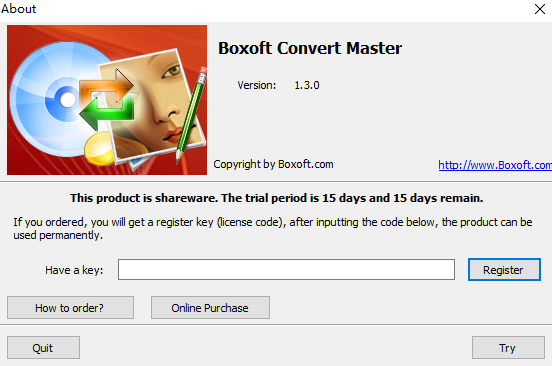This screenshot has width=552, height=366.
Task: Open the http://www.Boxoft.com link
Action: pyautogui.click(x=495, y=165)
